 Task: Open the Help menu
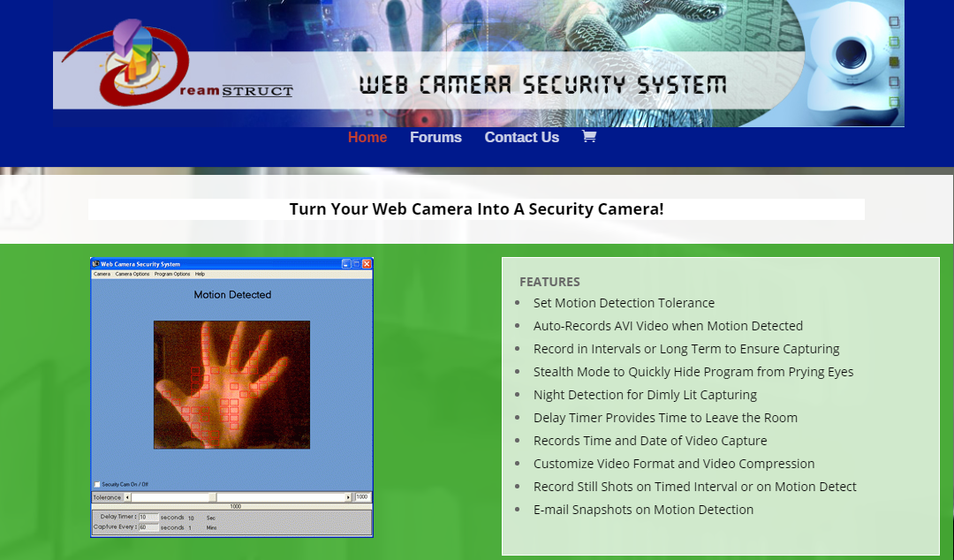click(200, 274)
